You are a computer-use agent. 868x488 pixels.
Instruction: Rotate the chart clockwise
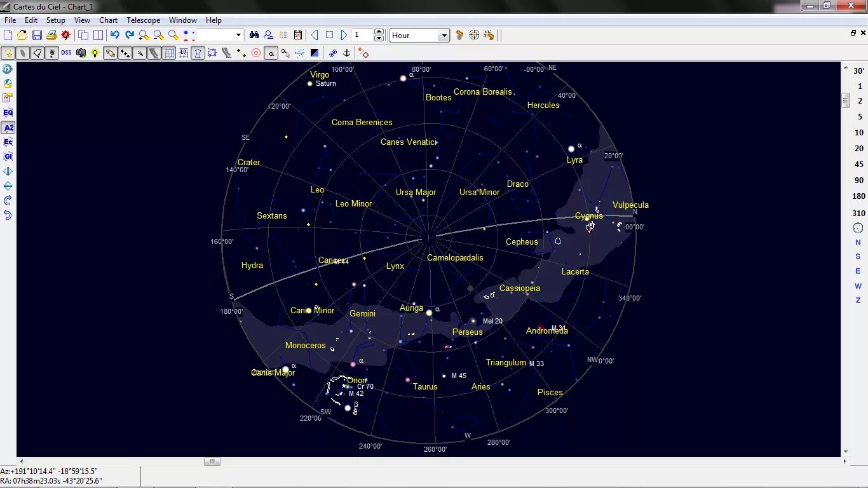pyautogui.click(x=8, y=201)
